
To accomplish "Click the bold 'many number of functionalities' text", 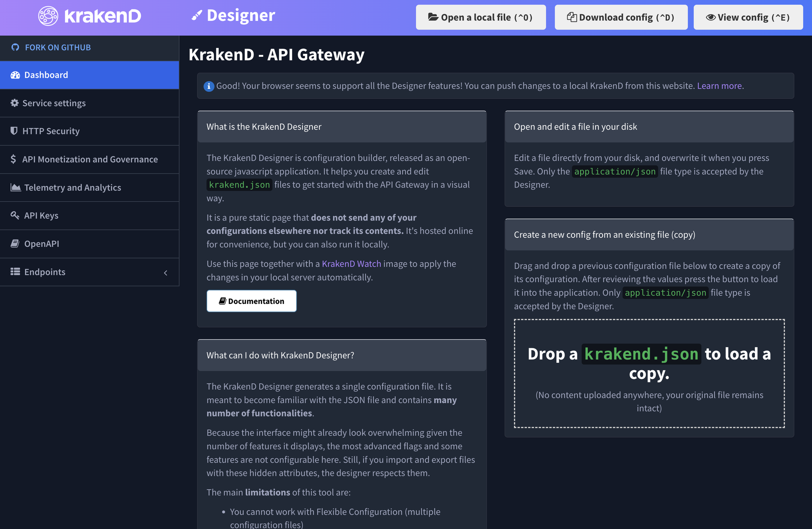I will pos(332,406).
